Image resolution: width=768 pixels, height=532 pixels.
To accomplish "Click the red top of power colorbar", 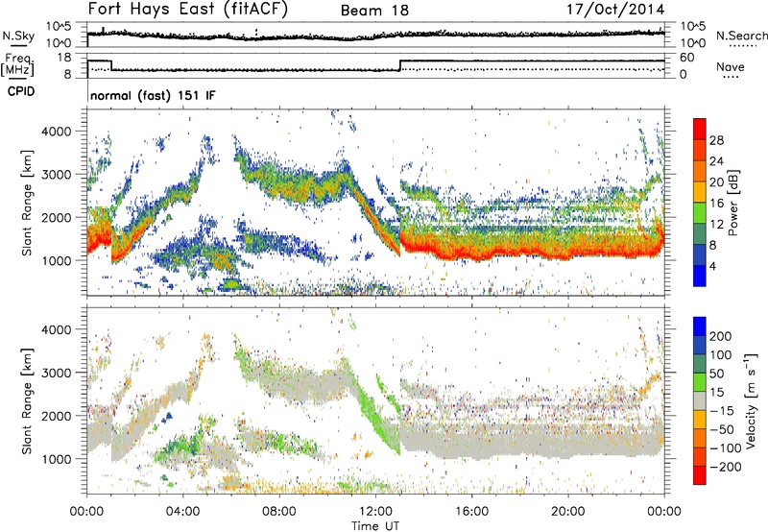I will [700, 128].
